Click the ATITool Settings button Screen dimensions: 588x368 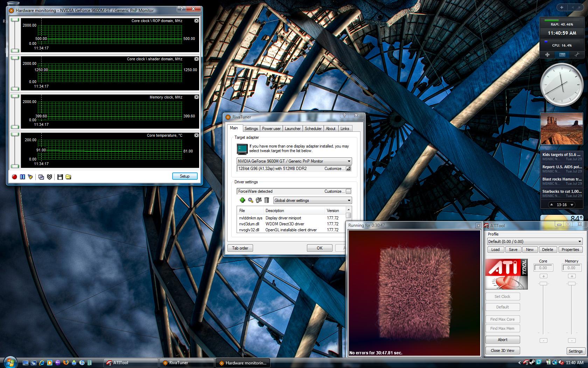(575, 351)
